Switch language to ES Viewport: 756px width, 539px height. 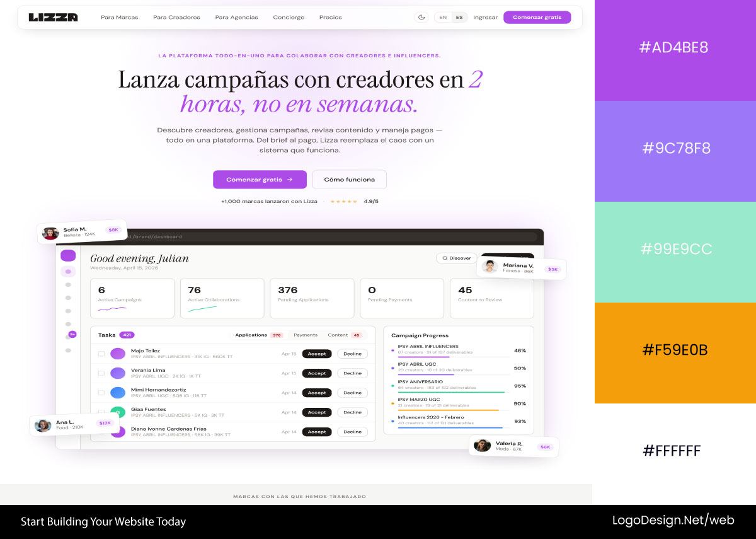(x=459, y=17)
